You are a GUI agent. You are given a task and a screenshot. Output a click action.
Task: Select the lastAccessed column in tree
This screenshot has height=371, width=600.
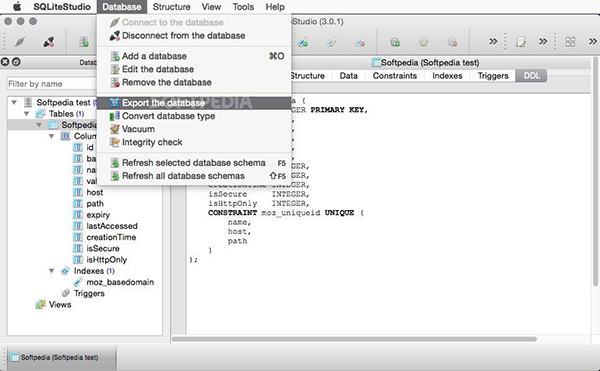coord(112,226)
